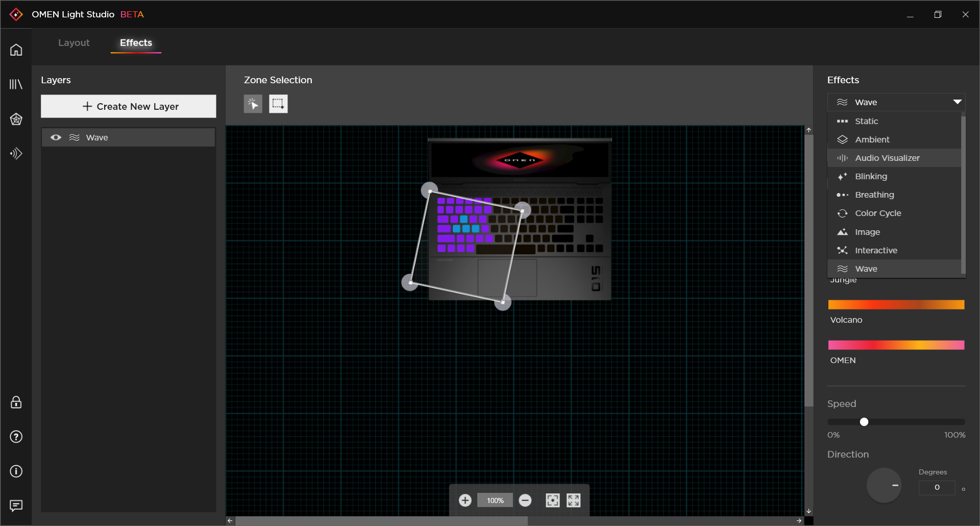980x526 pixels.
Task: Click the expand to fullscreen view icon
Action: (x=574, y=500)
